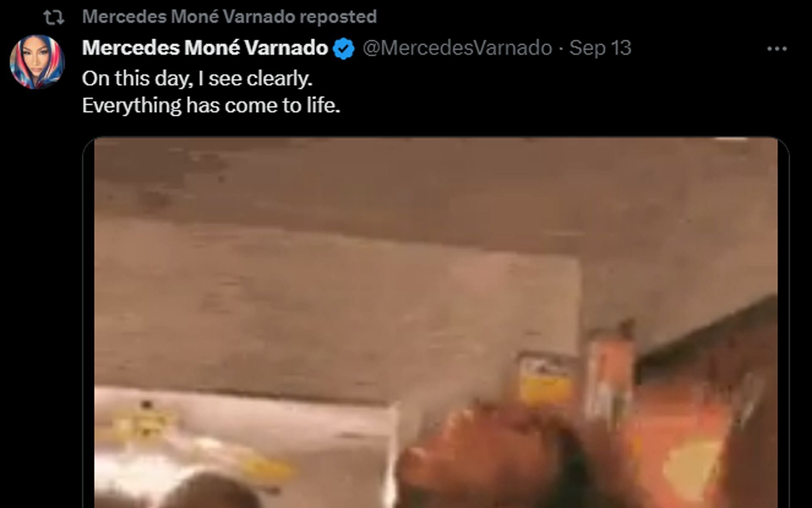Play the embedded video in the tweet
812x508 pixels.
pyautogui.click(x=436, y=323)
